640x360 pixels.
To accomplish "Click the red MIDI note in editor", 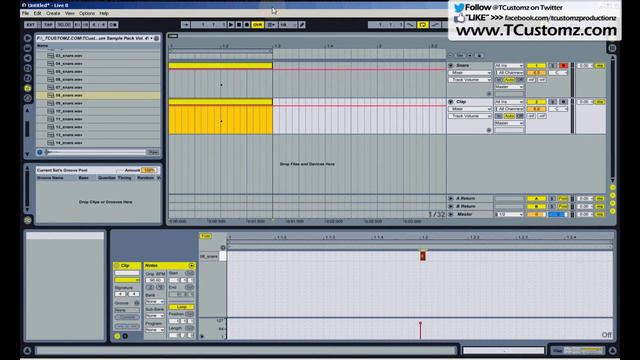I will [x=423, y=256].
